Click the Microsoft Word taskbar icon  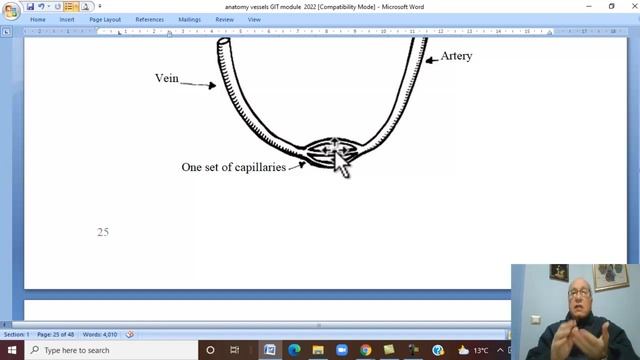coord(270,350)
